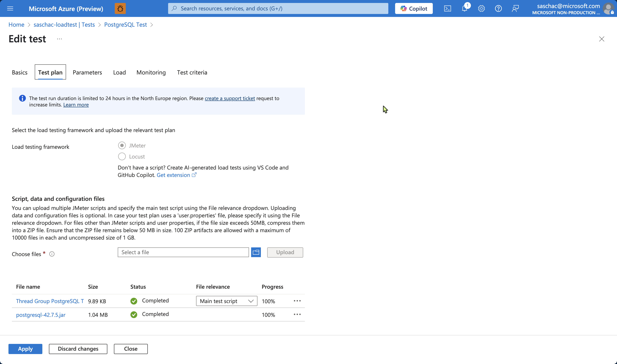Follow the create a support ticket link
Viewport: 617px width, 364px height.
(x=230, y=98)
